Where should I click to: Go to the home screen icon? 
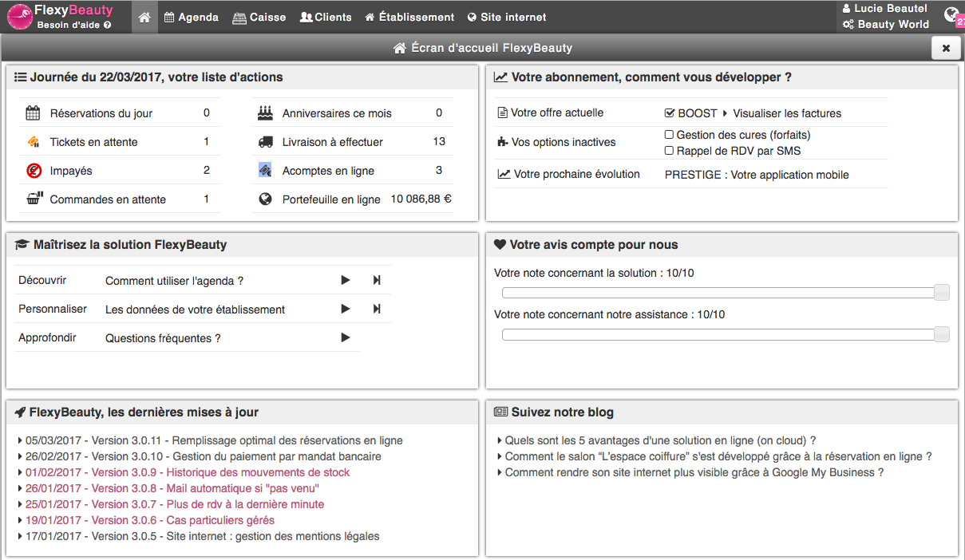(144, 17)
